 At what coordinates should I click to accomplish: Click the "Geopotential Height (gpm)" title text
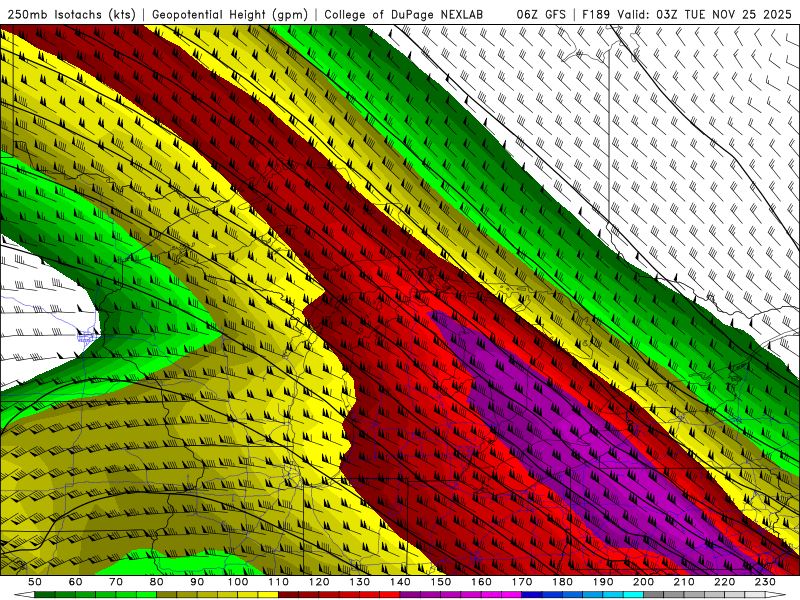(x=230, y=14)
